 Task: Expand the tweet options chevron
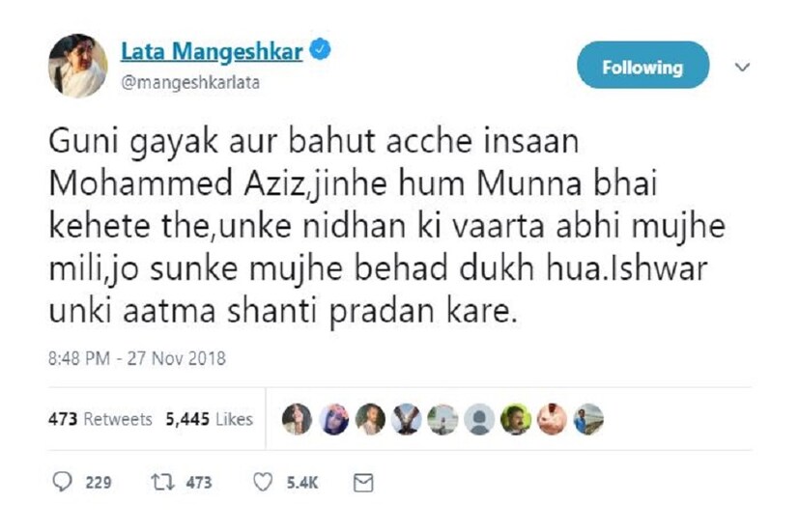coord(742,67)
